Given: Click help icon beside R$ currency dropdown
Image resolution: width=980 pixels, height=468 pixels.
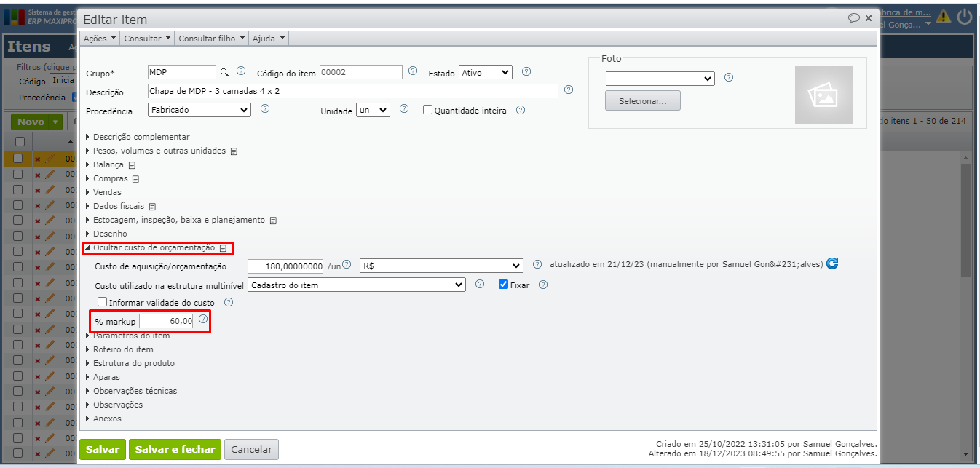Looking at the screenshot, I should 537,264.
